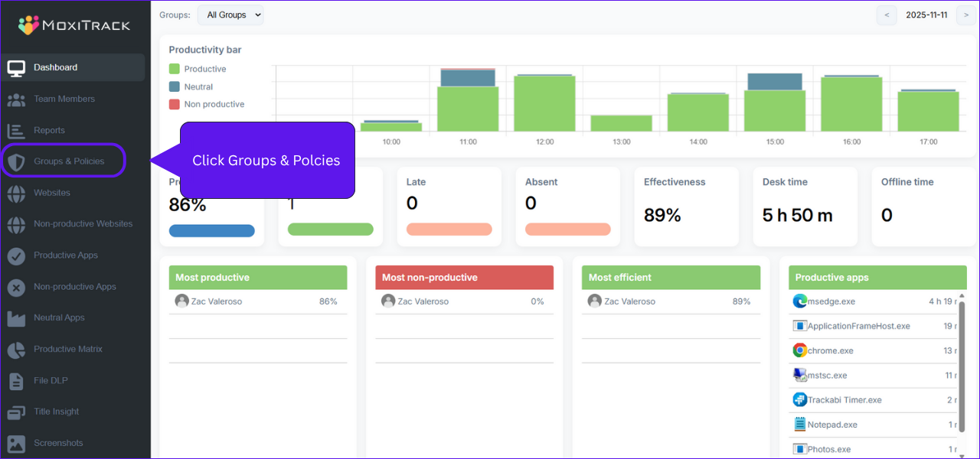Open Neutral Apps factory icon

(16, 318)
